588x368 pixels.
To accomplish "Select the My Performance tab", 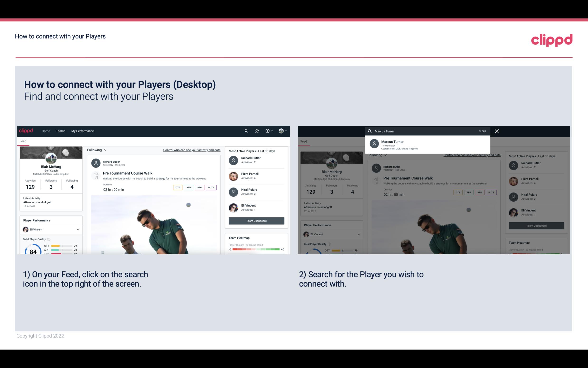I will [83, 131].
